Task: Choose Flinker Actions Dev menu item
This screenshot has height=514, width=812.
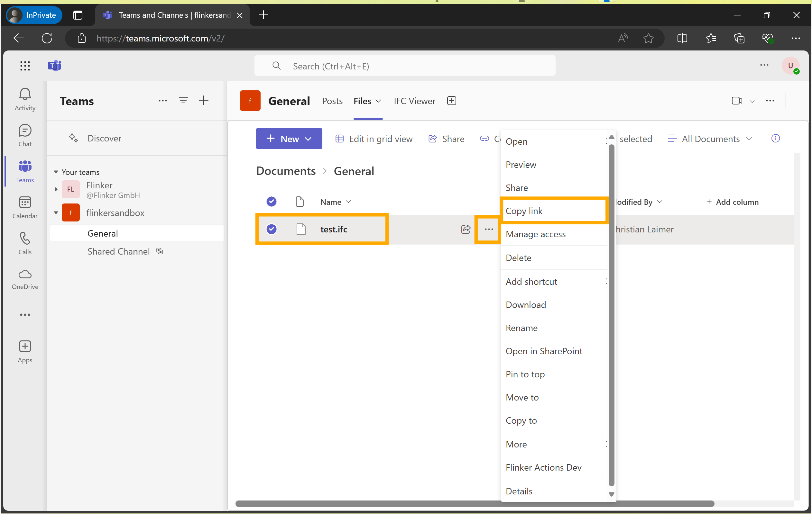Action: tap(554, 467)
